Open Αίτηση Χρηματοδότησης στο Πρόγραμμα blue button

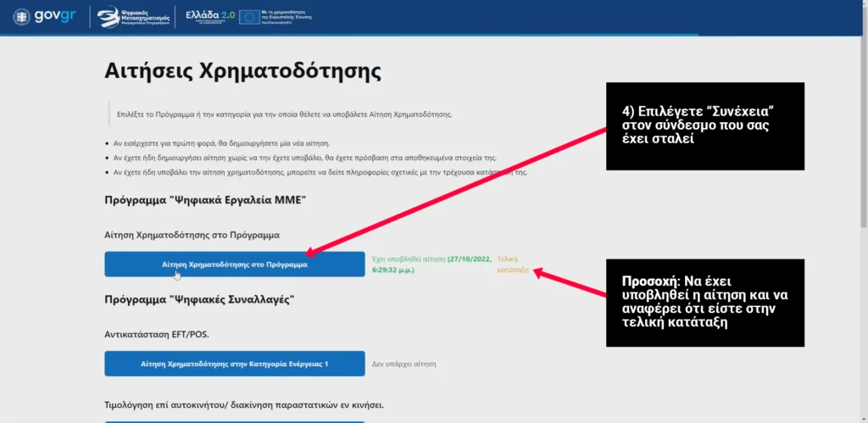[x=235, y=264]
